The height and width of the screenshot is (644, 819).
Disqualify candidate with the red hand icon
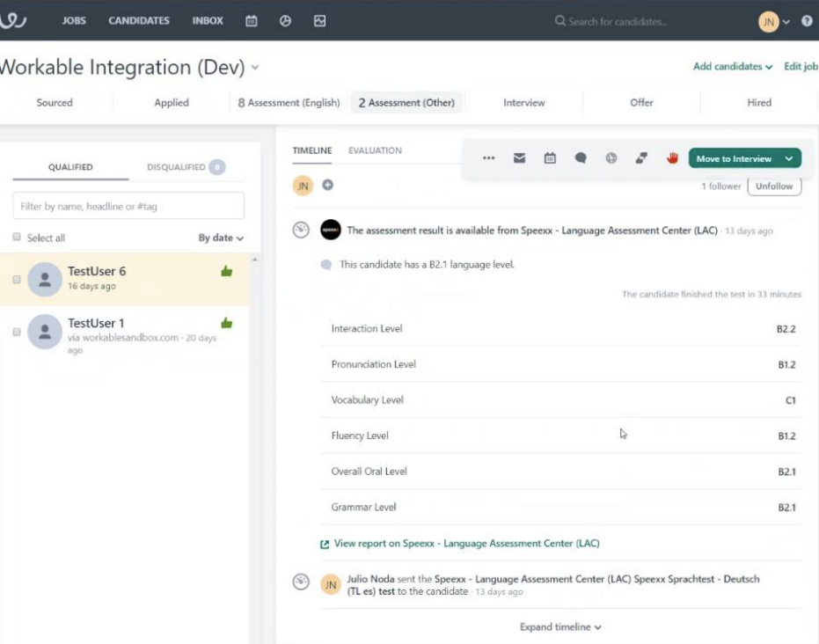(672, 157)
